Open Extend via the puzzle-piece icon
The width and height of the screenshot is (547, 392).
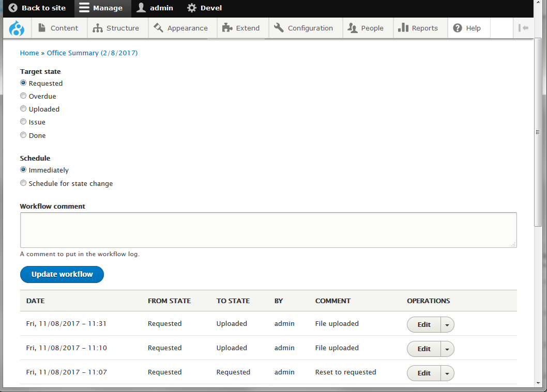(x=227, y=28)
